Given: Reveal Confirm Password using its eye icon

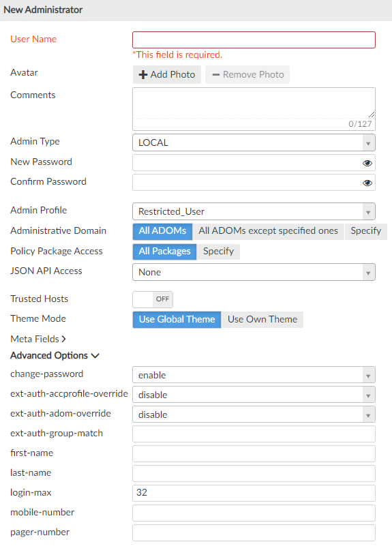Looking at the screenshot, I should [367, 183].
